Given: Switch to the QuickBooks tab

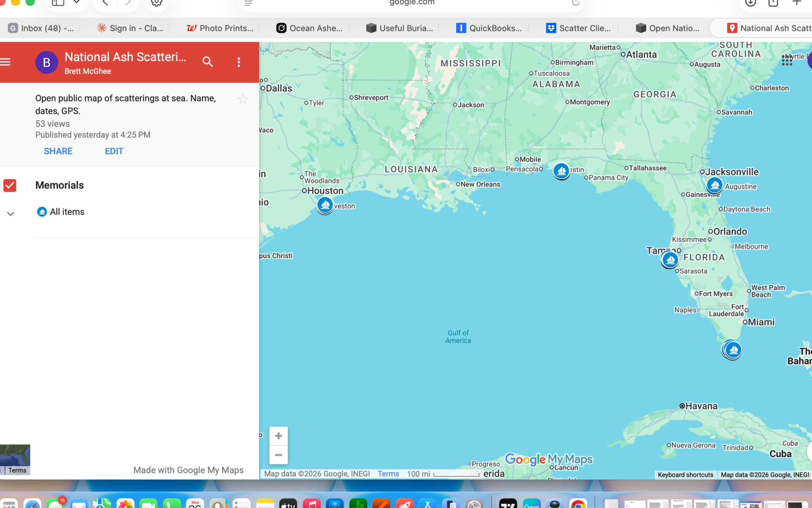Looking at the screenshot, I should (x=489, y=28).
